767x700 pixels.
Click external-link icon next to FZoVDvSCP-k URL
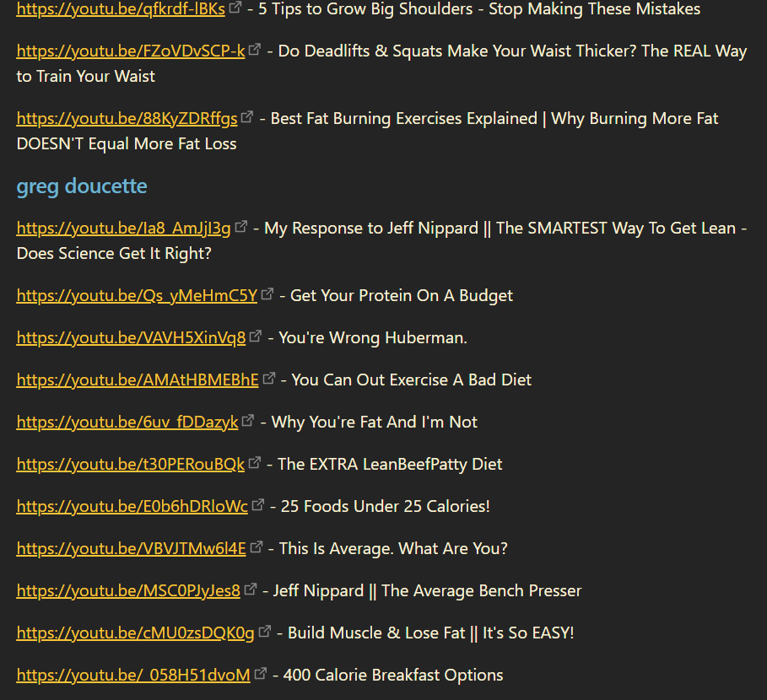click(255, 49)
